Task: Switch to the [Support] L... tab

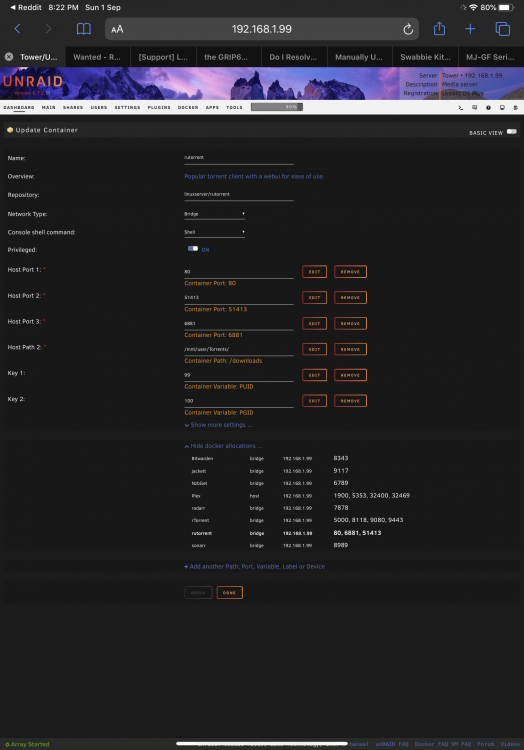Action: 163,57
